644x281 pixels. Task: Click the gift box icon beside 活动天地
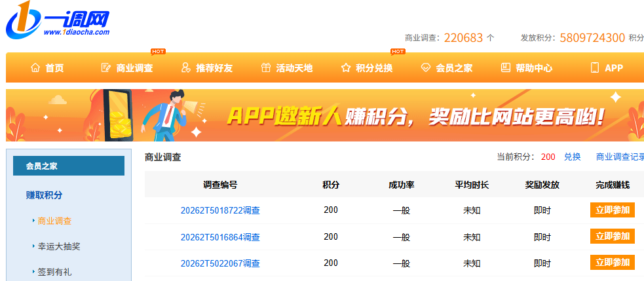point(266,67)
